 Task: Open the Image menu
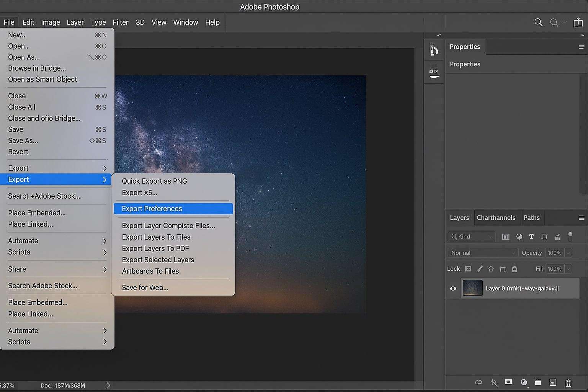[51, 22]
